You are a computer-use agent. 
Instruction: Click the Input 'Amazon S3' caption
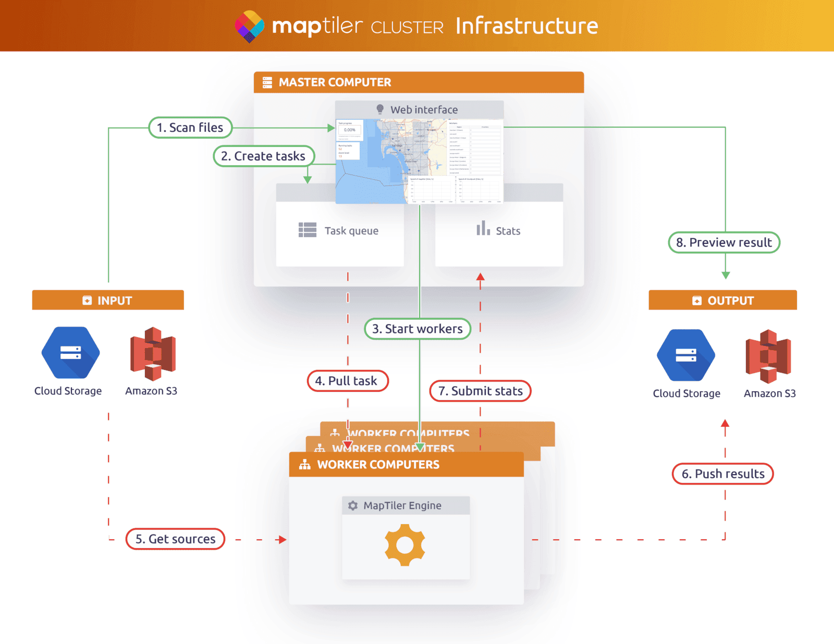point(151,391)
